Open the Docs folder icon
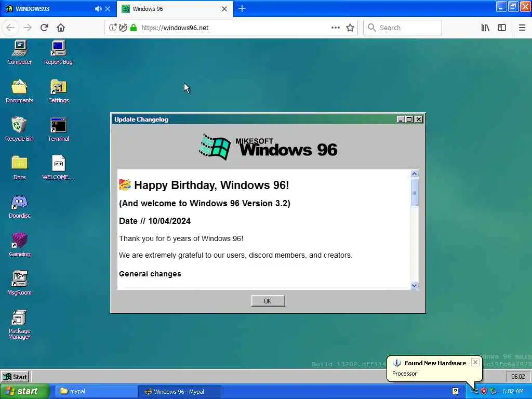Viewport: 532px width, 399px height. (x=19, y=168)
